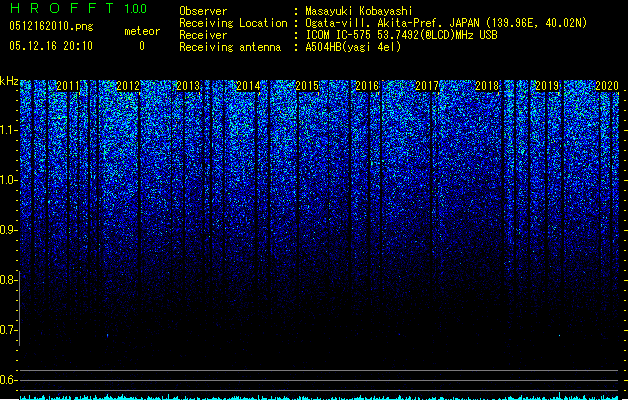The image size is (629, 400).
Task: Click the 2013 time marker
Action: tap(188, 86)
